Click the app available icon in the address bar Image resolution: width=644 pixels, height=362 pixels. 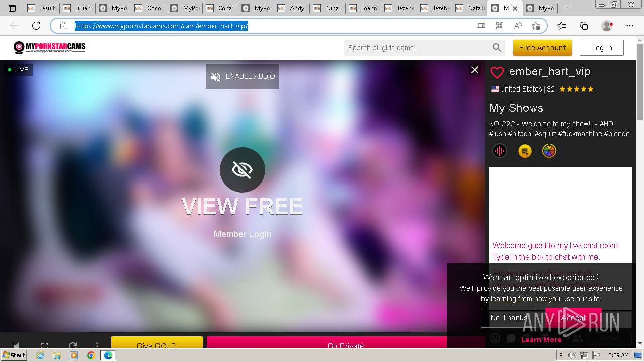coord(500,26)
